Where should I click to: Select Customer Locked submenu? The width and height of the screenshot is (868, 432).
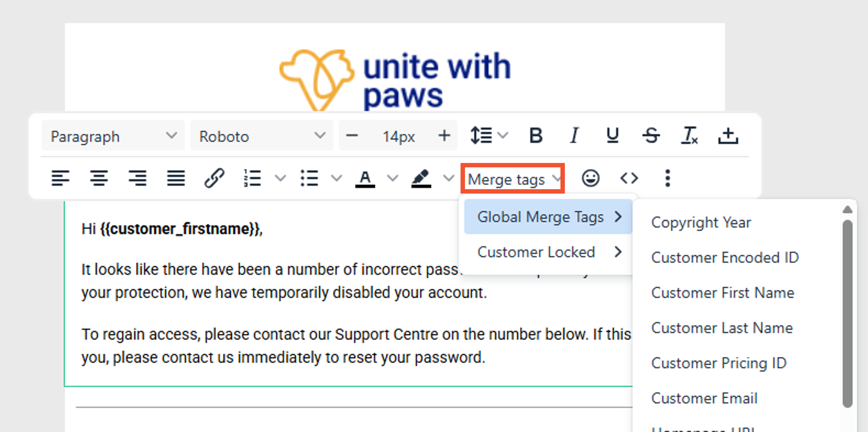[x=548, y=252]
